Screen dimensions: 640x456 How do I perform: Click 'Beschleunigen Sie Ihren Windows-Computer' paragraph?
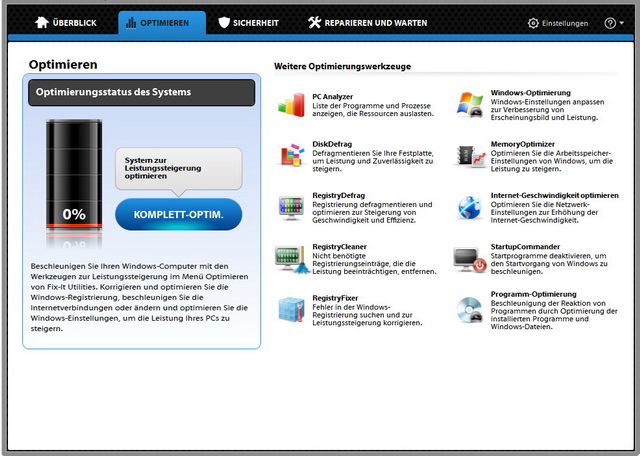[x=139, y=298]
